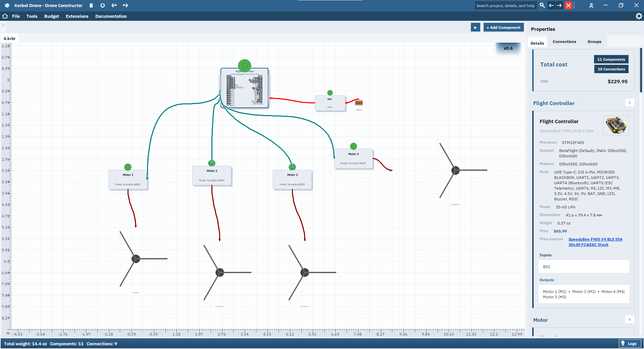The width and height of the screenshot is (644, 349).
Task: Open the File menu
Action: [16, 16]
